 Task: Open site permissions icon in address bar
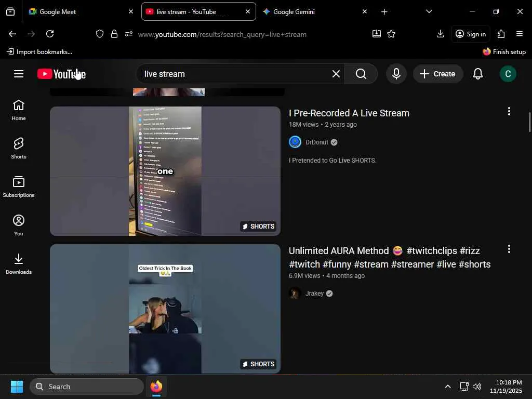point(129,34)
